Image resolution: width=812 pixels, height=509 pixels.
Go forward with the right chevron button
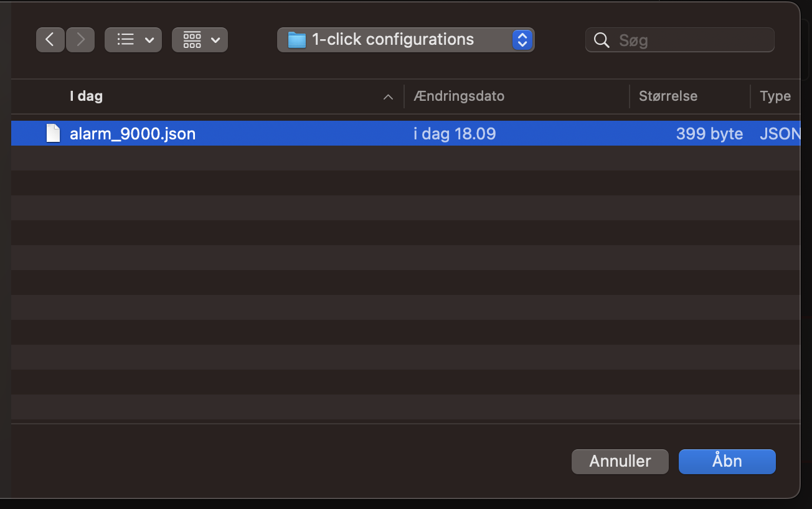(x=80, y=40)
